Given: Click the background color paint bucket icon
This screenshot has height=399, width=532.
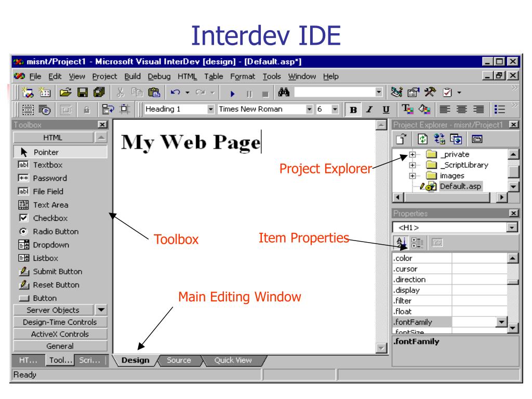Looking at the screenshot, I should pos(424,109).
